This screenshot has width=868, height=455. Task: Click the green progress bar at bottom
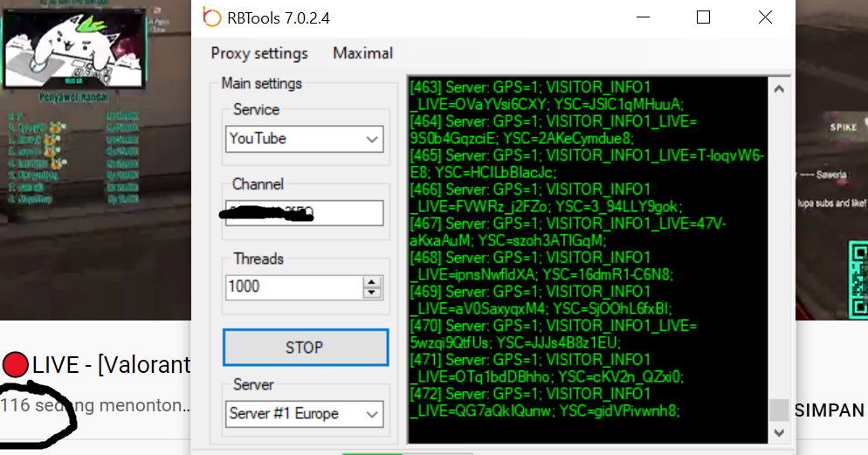tap(372, 453)
